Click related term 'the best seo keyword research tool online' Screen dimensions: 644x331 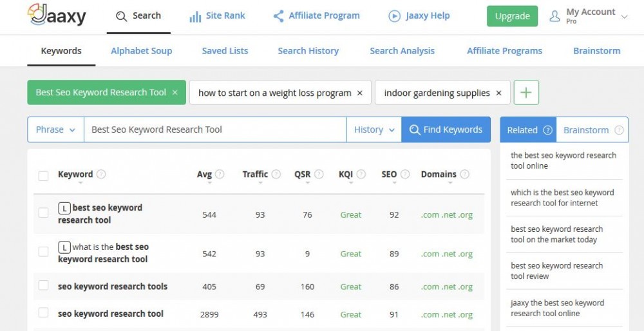(x=563, y=160)
